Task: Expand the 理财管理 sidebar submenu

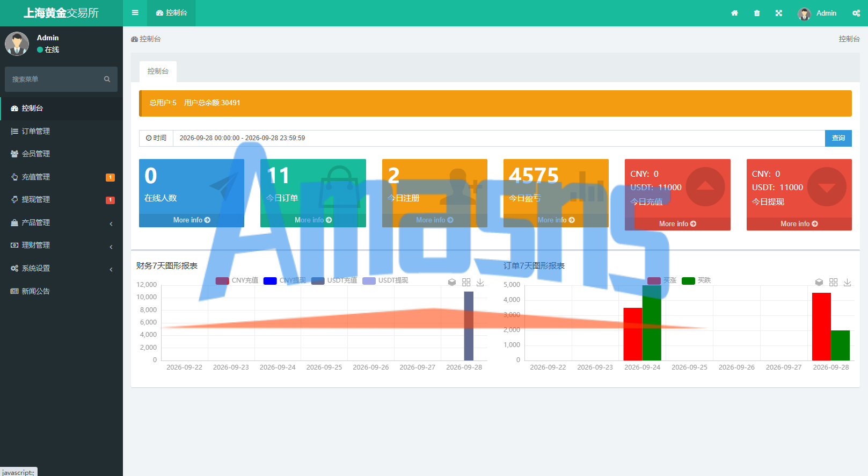Action: click(x=61, y=245)
